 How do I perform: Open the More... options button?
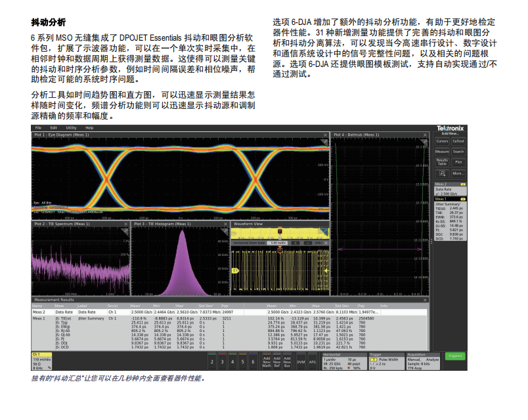[x=458, y=173]
